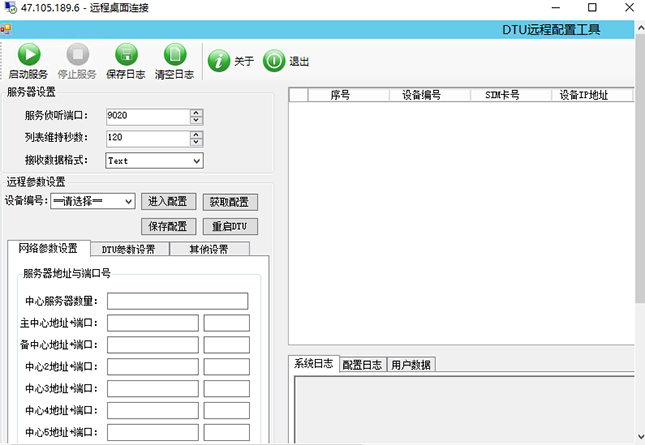Click the 保存日志 save log icon
This screenshot has height=445, width=645.
point(126,55)
